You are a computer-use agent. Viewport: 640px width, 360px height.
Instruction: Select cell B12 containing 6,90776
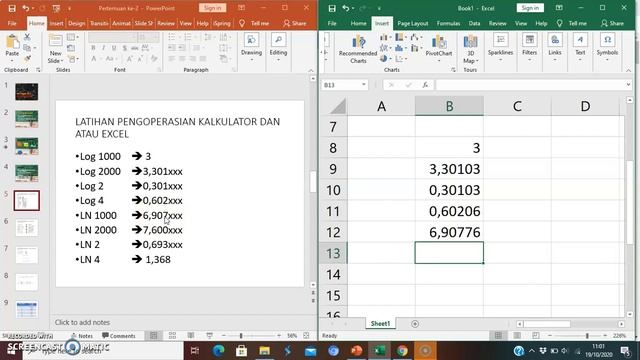(449, 232)
